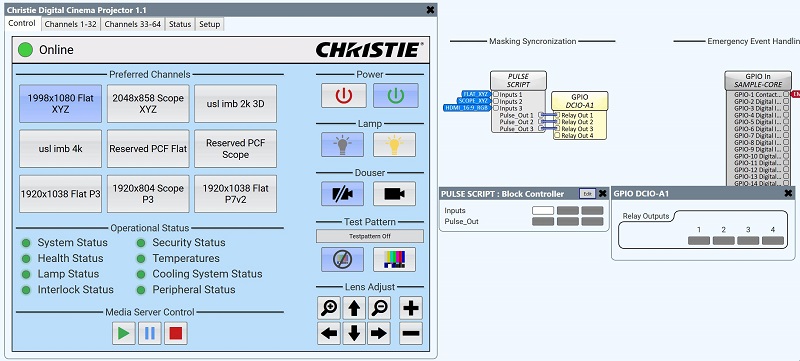Image resolution: width=800 pixels, height=361 pixels.
Task: Toggle the first Pulse_Out indicator
Action: coord(543,222)
